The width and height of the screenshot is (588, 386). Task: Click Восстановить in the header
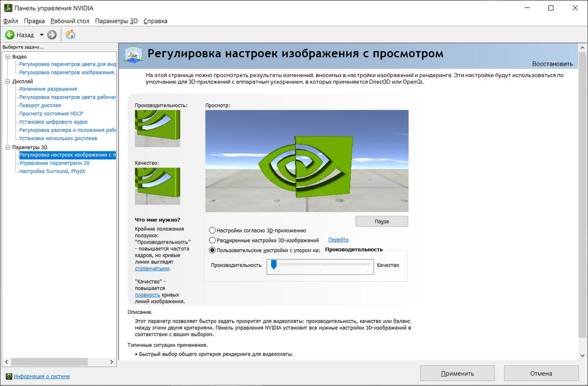[553, 64]
